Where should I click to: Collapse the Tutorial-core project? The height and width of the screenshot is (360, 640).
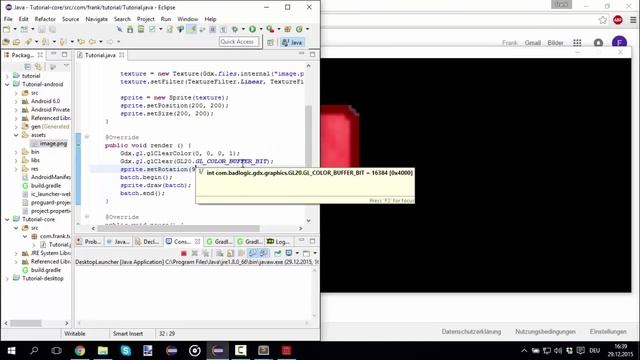point(7,219)
